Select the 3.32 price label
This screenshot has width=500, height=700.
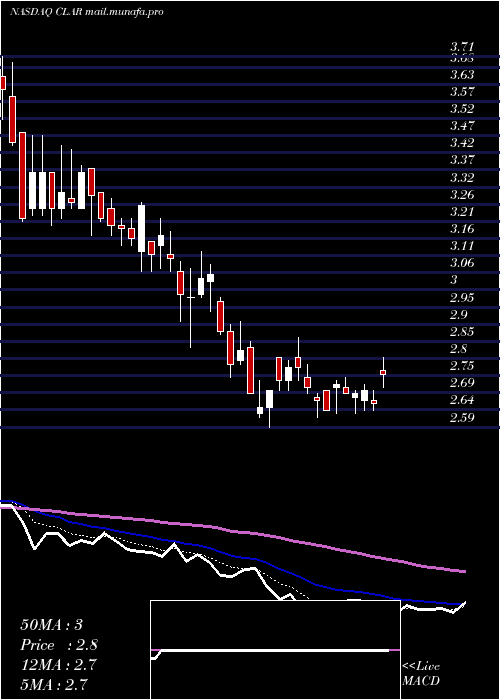[462, 178]
